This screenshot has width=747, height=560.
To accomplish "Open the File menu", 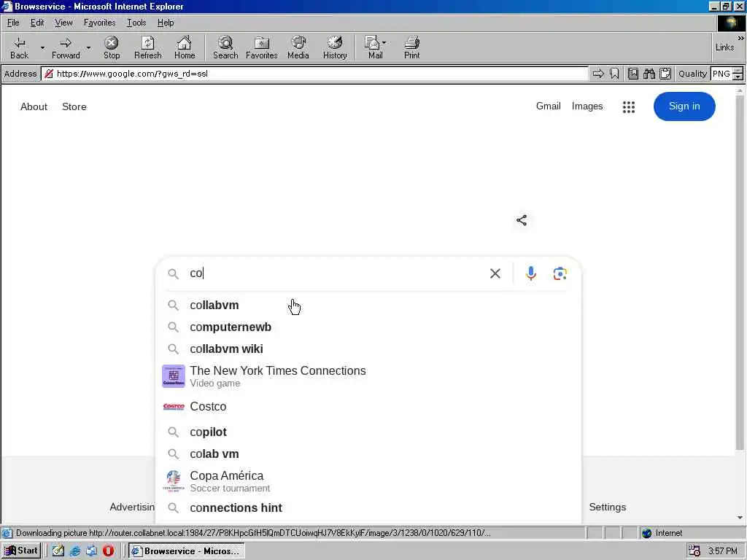I will click(13, 23).
